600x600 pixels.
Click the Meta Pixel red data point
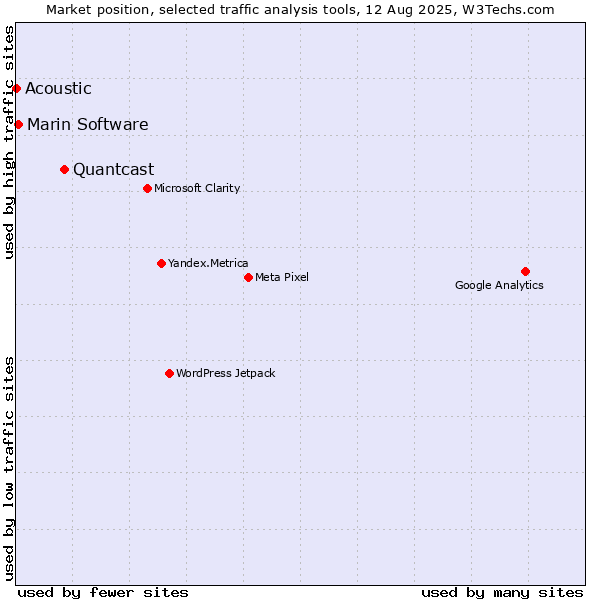click(248, 277)
